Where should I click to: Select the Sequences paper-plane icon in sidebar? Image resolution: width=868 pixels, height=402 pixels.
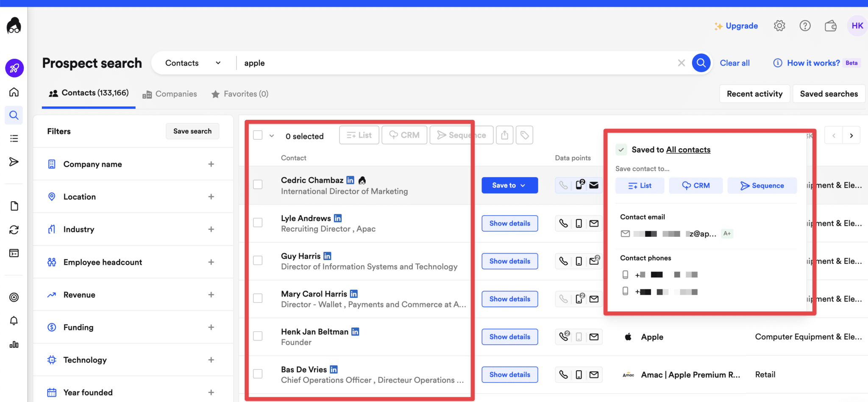(x=14, y=161)
